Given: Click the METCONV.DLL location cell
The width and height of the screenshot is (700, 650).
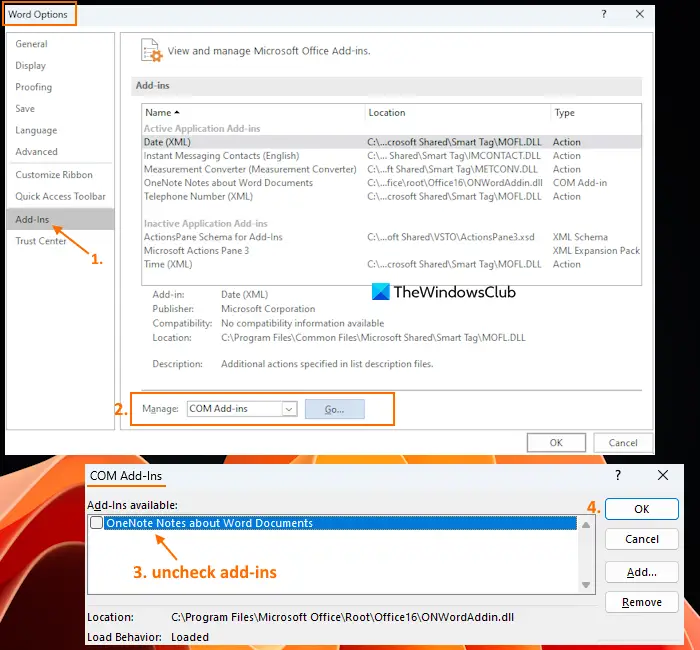Looking at the screenshot, I should click(452, 169).
